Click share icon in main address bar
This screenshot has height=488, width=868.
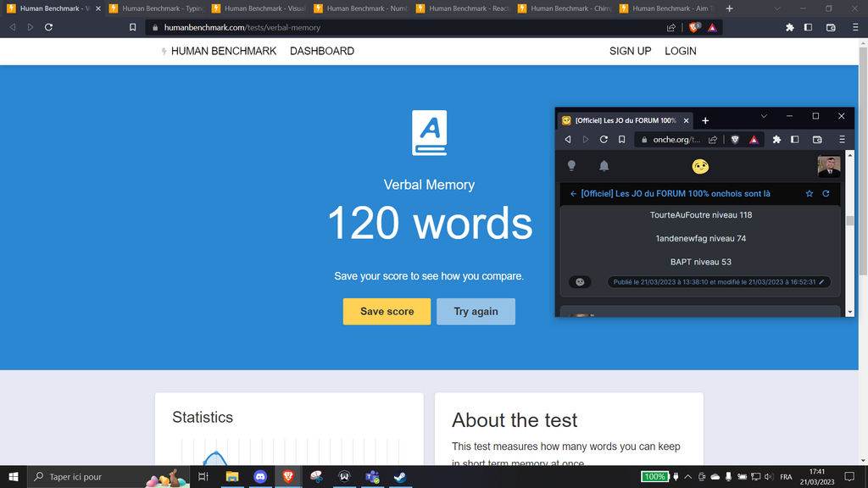click(671, 27)
